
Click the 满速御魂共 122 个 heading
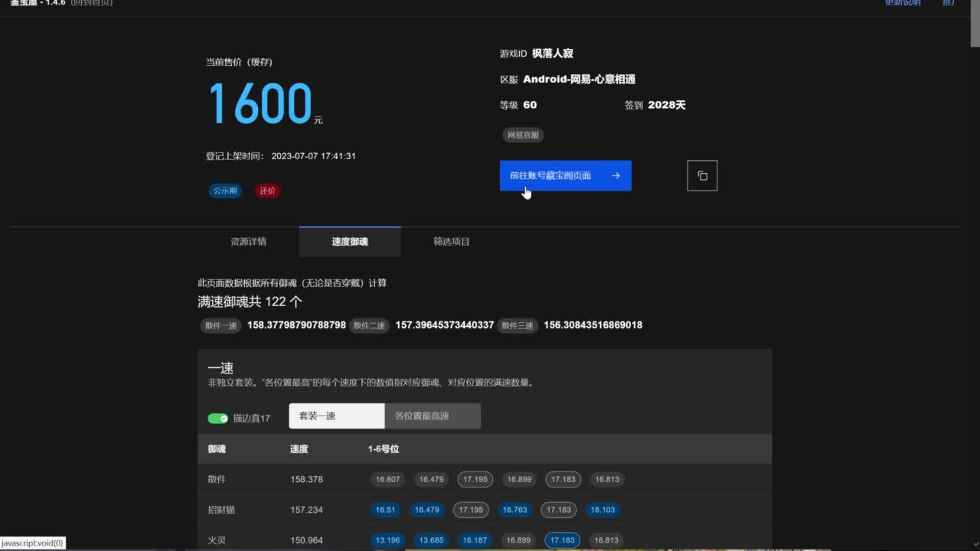point(250,302)
